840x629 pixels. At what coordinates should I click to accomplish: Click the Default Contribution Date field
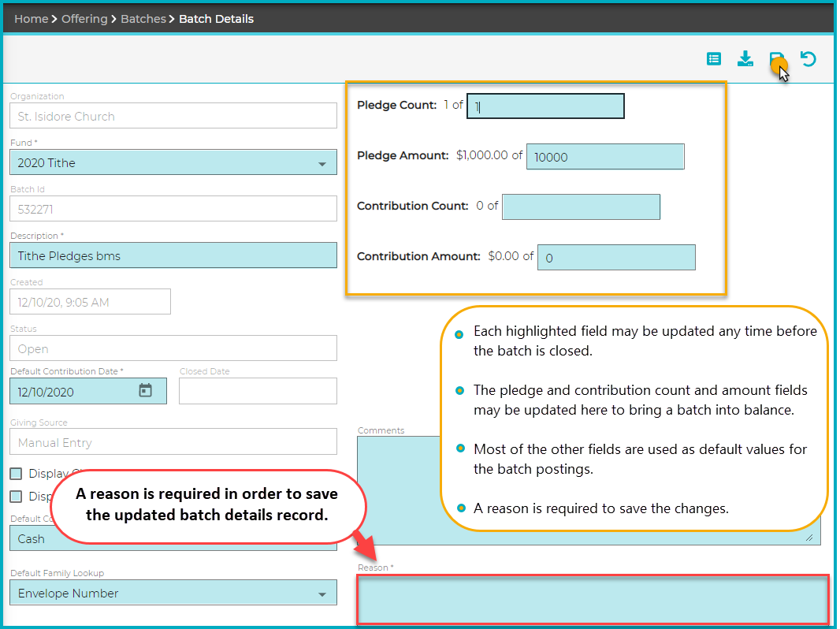pyautogui.click(x=87, y=391)
